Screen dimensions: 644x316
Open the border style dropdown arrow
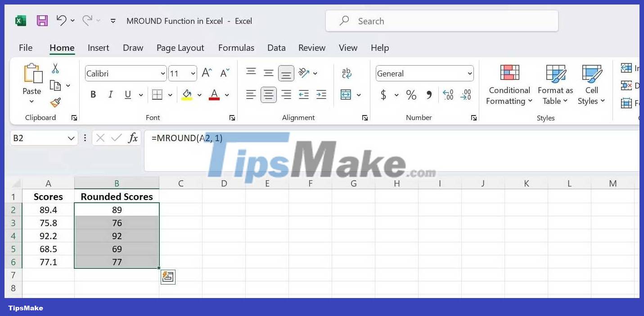(x=170, y=95)
